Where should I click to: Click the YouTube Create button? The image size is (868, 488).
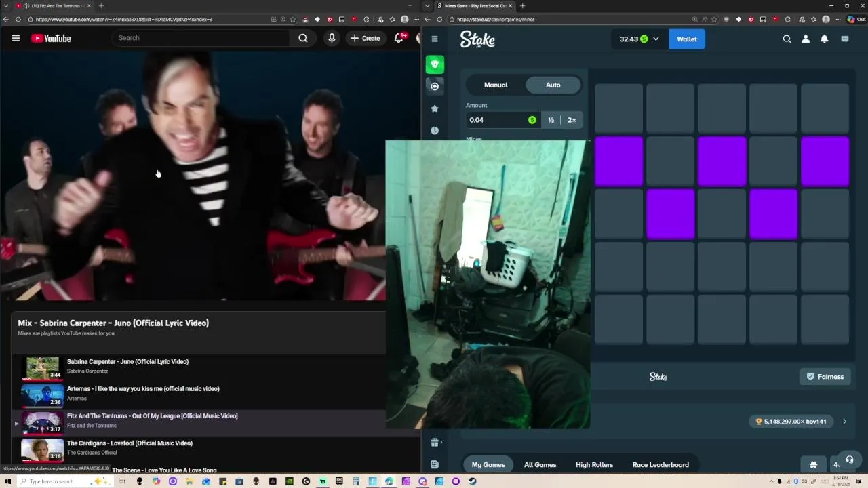pyautogui.click(x=366, y=38)
